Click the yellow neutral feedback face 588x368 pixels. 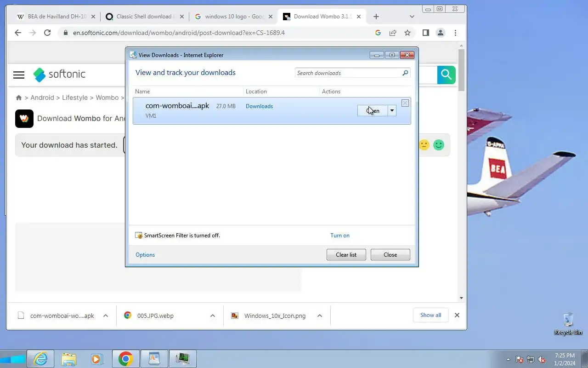click(424, 145)
